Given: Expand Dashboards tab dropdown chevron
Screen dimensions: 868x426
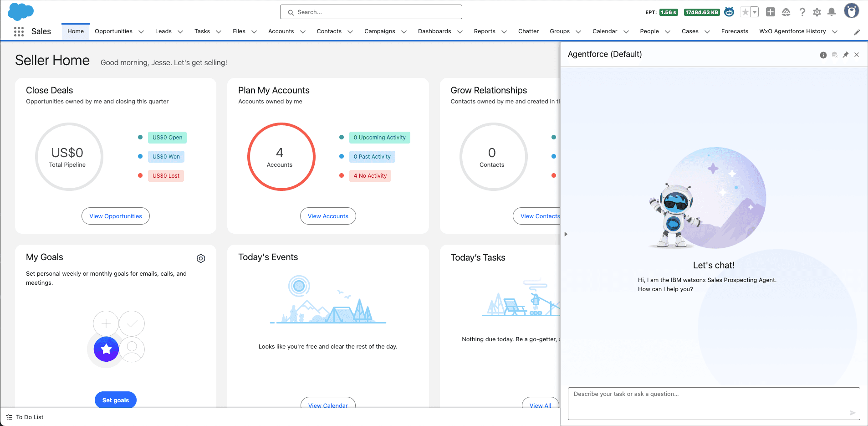Looking at the screenshot, I should (460, 32).
